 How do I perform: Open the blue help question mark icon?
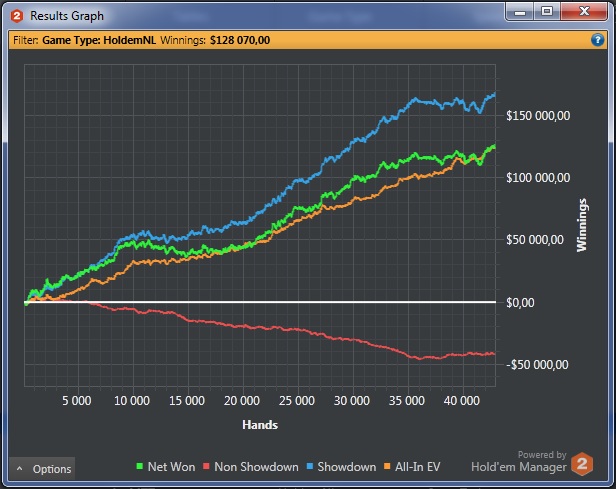click(597, 40)
